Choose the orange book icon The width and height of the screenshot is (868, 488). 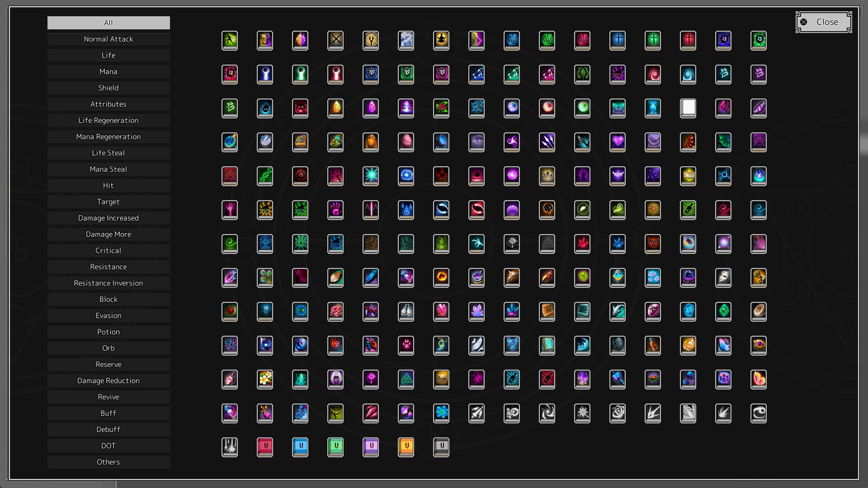[x=406, y=447]
